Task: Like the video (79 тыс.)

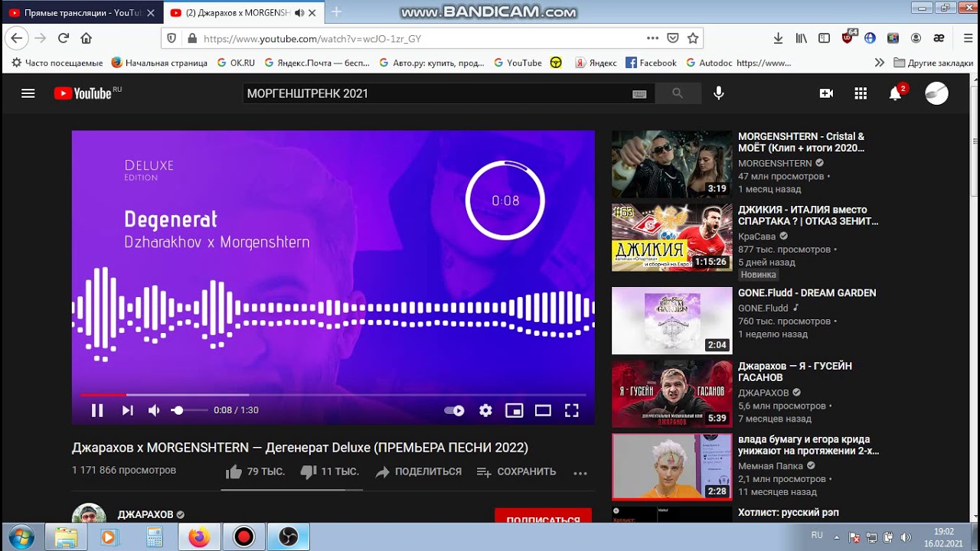Action: (x=256, y=471)
